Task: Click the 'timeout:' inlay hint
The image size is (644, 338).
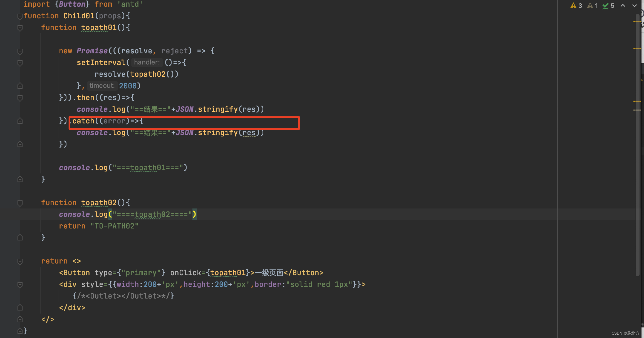Action: (102, 86)
